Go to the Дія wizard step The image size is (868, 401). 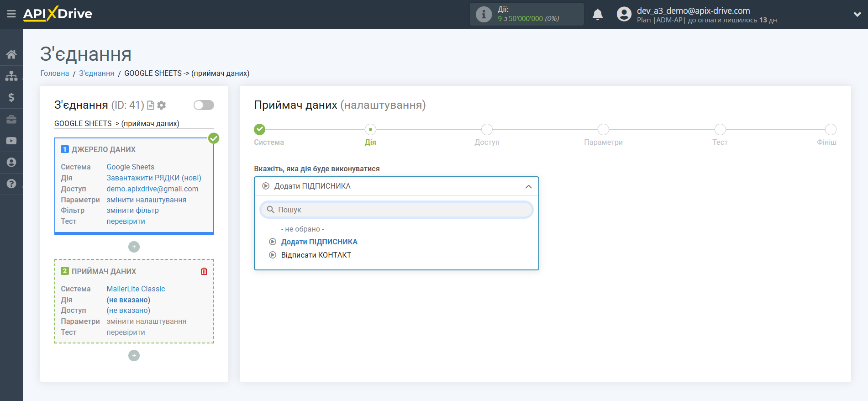370,130
